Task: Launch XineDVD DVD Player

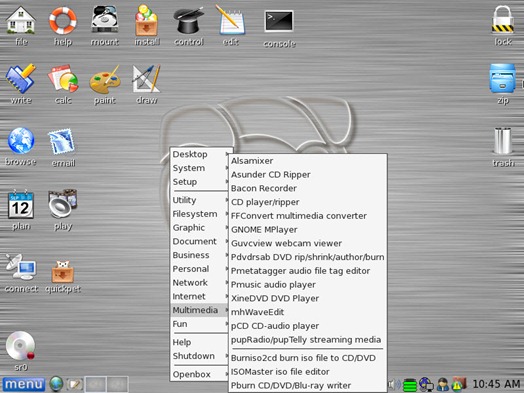Action: (308, 298)
